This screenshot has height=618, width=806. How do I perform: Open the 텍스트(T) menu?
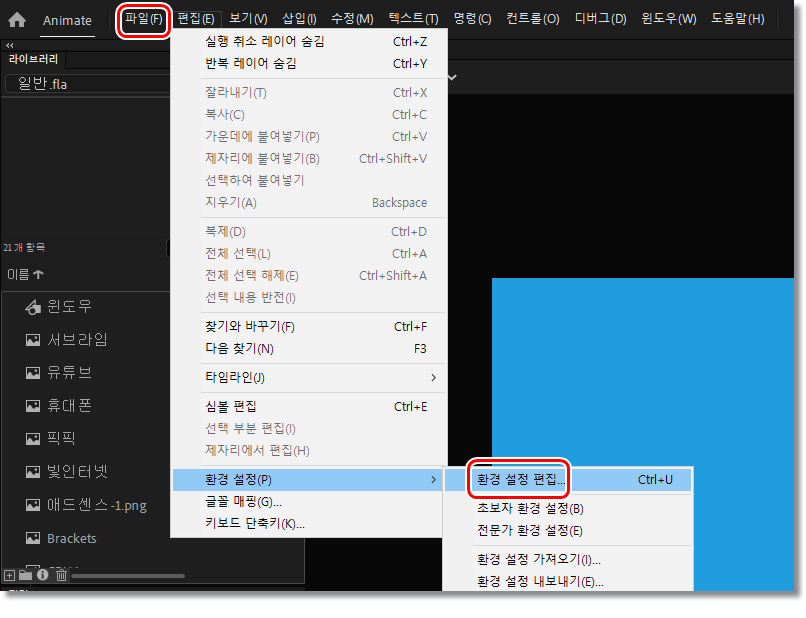point(413,20)
